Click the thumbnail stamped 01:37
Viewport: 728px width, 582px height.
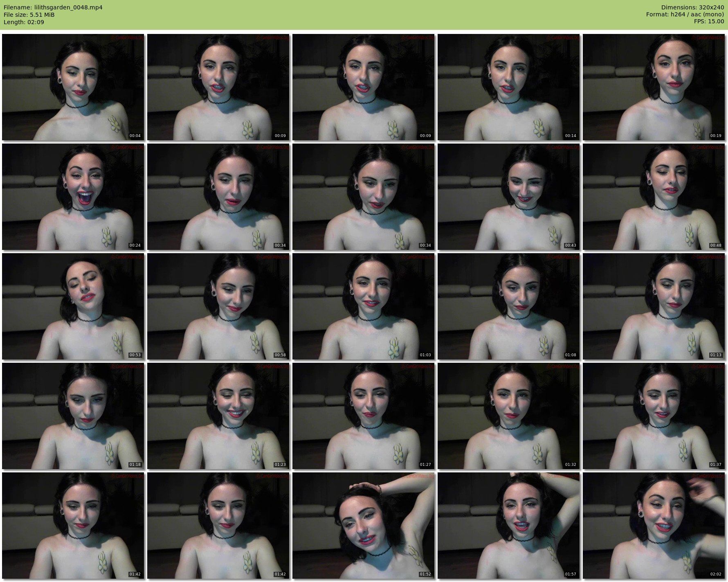point(654,416)
